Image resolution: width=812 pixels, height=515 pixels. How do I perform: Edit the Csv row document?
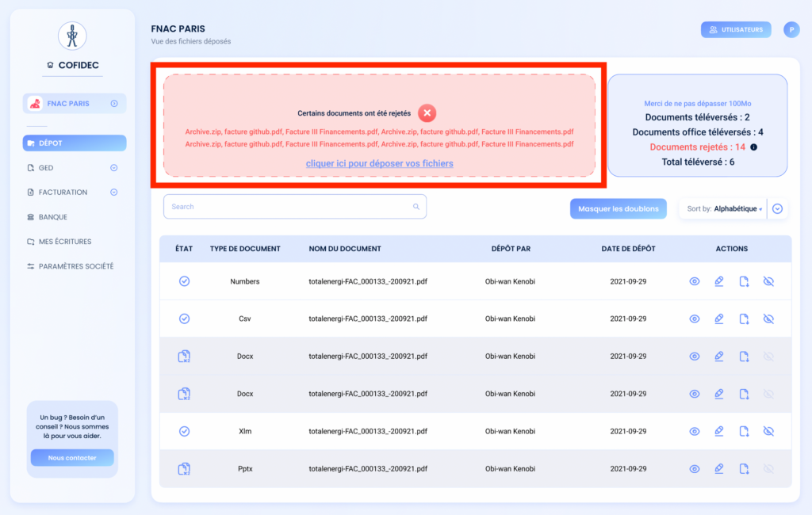click(x=718, y=319)
